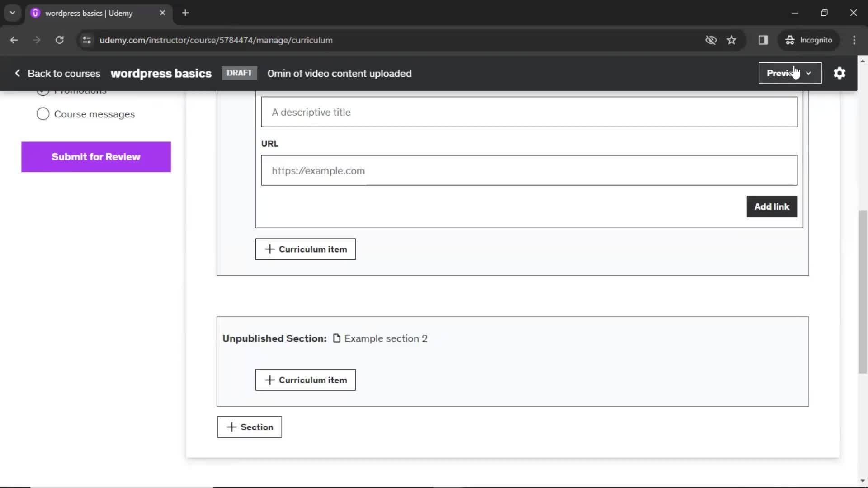Viewport: 868px width, 488px height.
Task: Click the incognito mode icon
Action: pos(789,40)
